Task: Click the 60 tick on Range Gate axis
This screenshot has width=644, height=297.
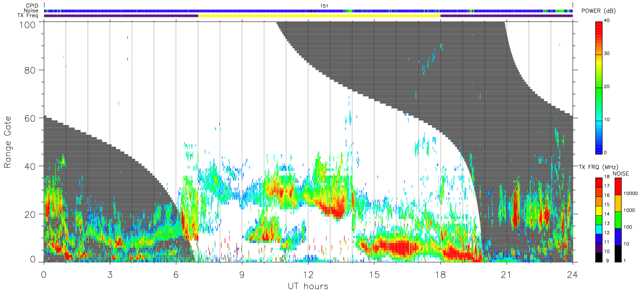Action: pos(31,118)
